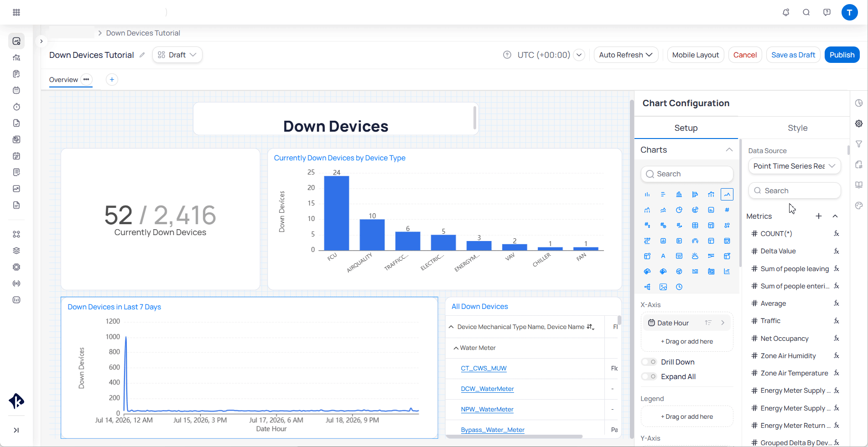
Task: Open Overview tab options menu
Action: 86,80
